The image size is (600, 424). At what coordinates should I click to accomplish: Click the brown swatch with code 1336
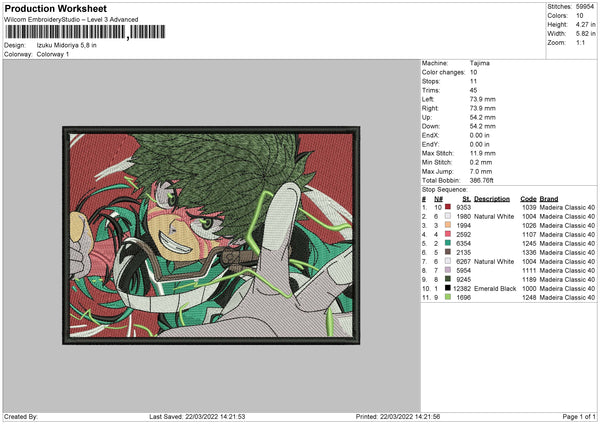(447, 252)
